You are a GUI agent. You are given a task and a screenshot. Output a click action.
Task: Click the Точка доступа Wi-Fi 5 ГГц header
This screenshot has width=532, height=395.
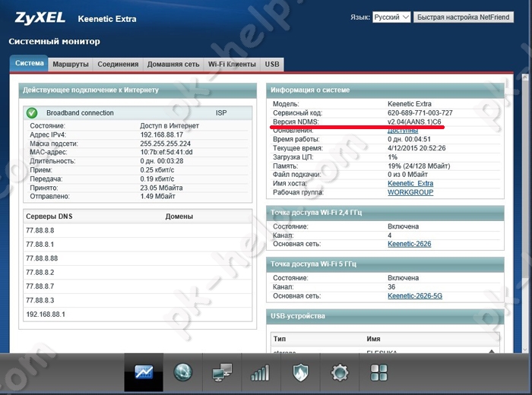tap(385, 264)
